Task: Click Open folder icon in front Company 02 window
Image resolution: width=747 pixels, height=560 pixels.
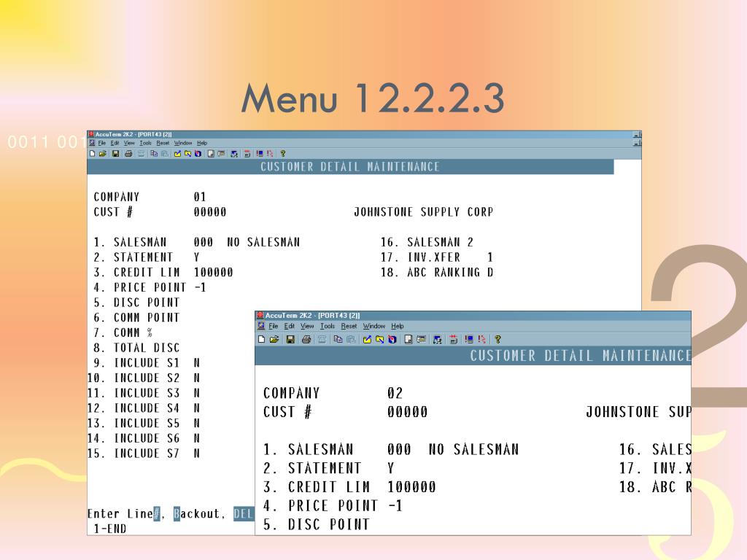Action: tap(274, 340)
